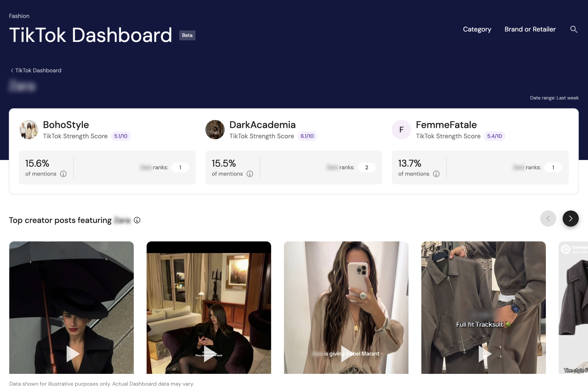The width and height of the screenshot is (588, 392).
Task: Click info icon beside 13.7% of mentions
Action: (x=436, y=174)
